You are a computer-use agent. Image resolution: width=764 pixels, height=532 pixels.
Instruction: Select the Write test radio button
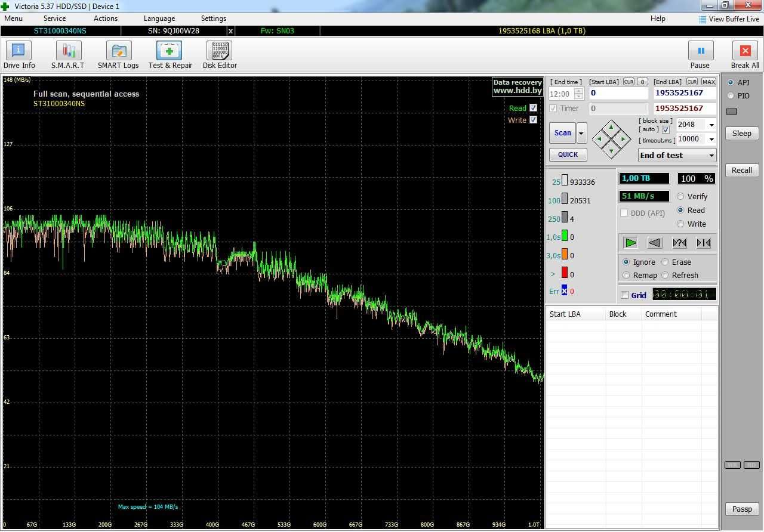click(680, 224)
